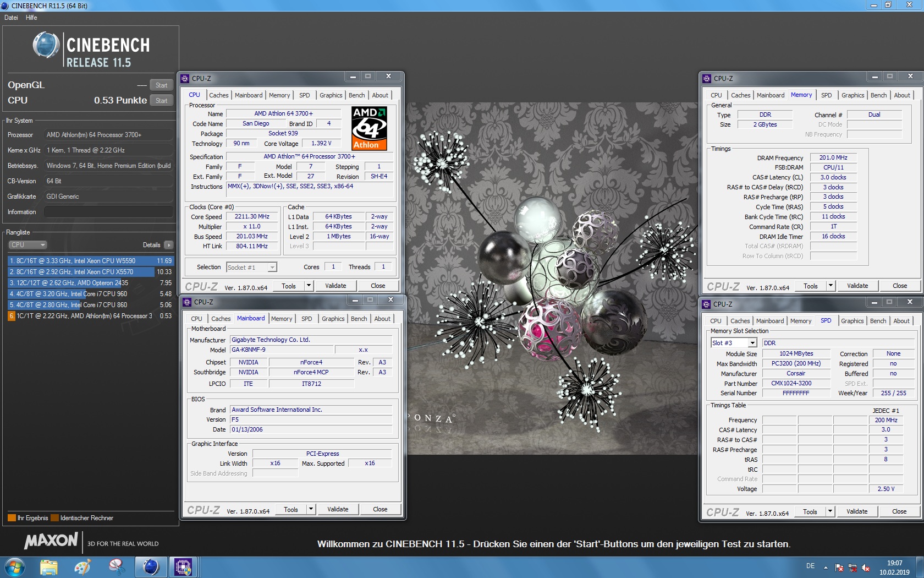Expand Tools dropdown arrow in Memory window
Viewport: 924px width, 578px height.
(831, 286)
